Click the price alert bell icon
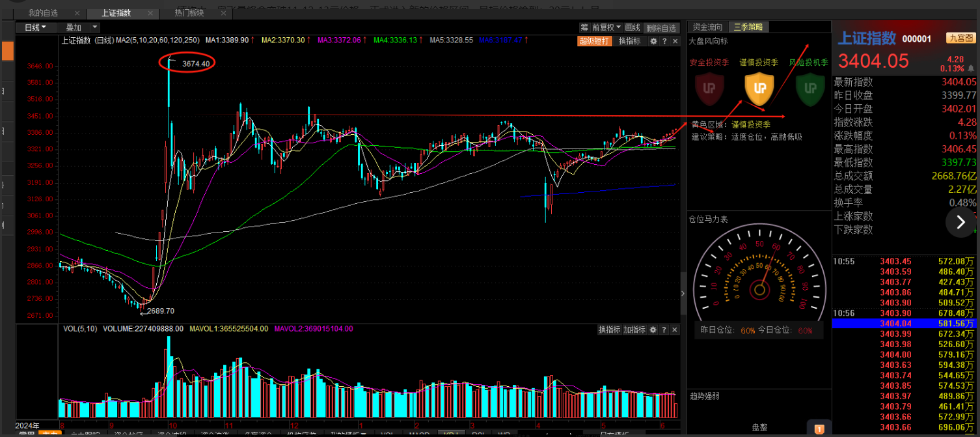Image resolution: width=980 pixels, height=437 pixels. coord(972,68)
